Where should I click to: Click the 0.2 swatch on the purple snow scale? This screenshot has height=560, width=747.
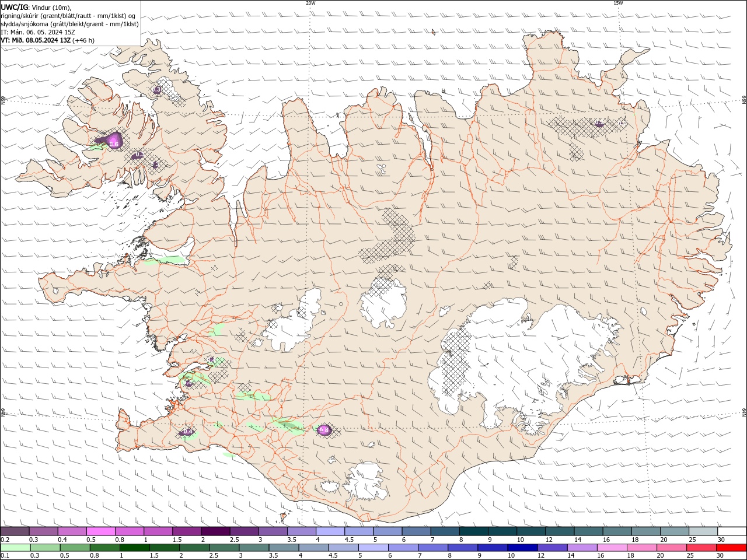click(x=15, y=531)
